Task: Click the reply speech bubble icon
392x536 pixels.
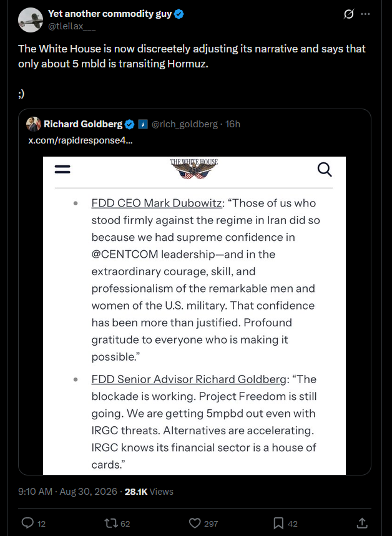Action: click(x=27, y=523)
